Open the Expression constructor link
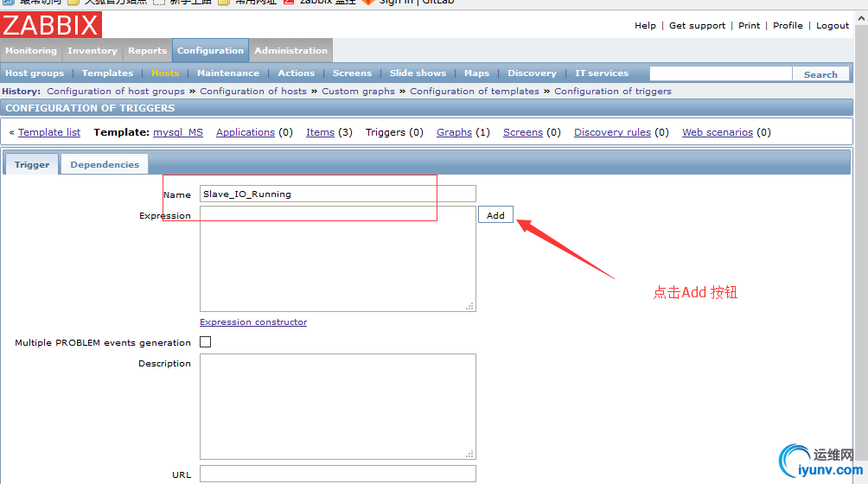 [253, 322]
